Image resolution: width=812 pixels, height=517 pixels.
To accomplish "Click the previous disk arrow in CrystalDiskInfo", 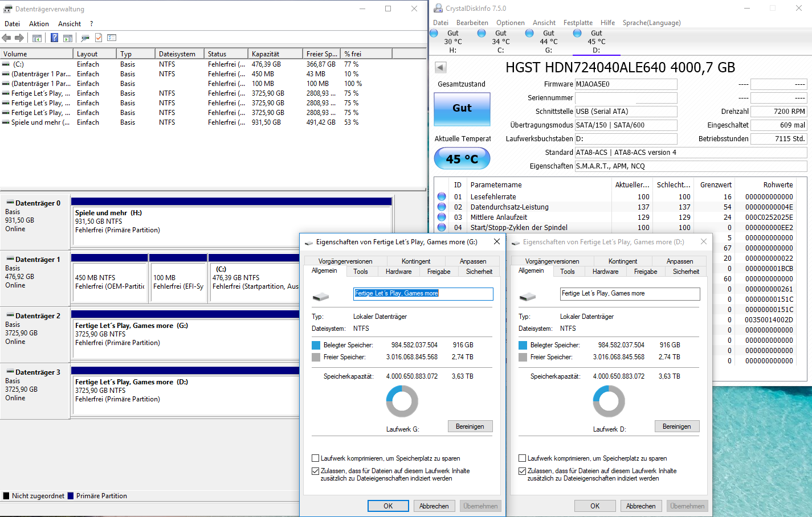I will click(440, 67).
